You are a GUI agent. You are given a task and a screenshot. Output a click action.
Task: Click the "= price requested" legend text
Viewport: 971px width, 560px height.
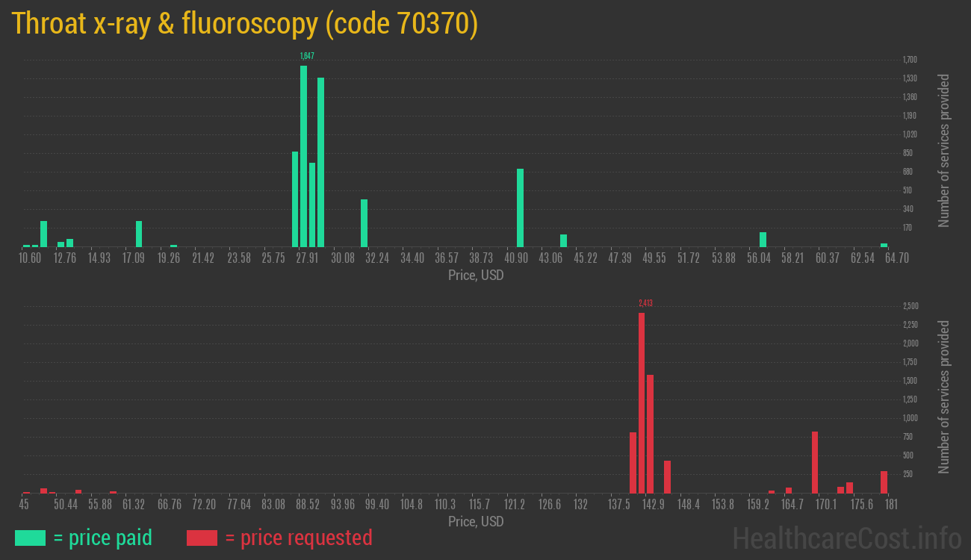point(298,538)
